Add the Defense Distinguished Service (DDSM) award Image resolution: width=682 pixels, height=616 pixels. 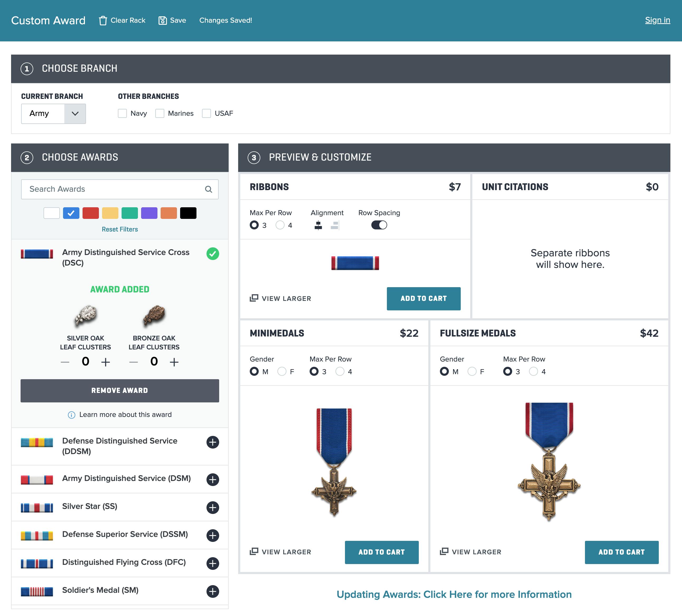pos(213,442)
